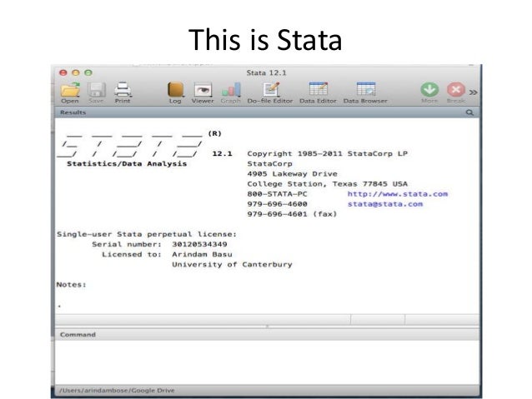Click the Results search magnifier icon
The image size is (532, 399).
click(x=469, y=112)
